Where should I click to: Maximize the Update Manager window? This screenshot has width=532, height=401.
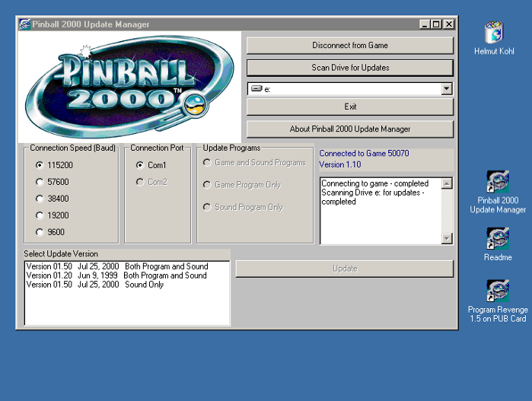pos(436,24)
